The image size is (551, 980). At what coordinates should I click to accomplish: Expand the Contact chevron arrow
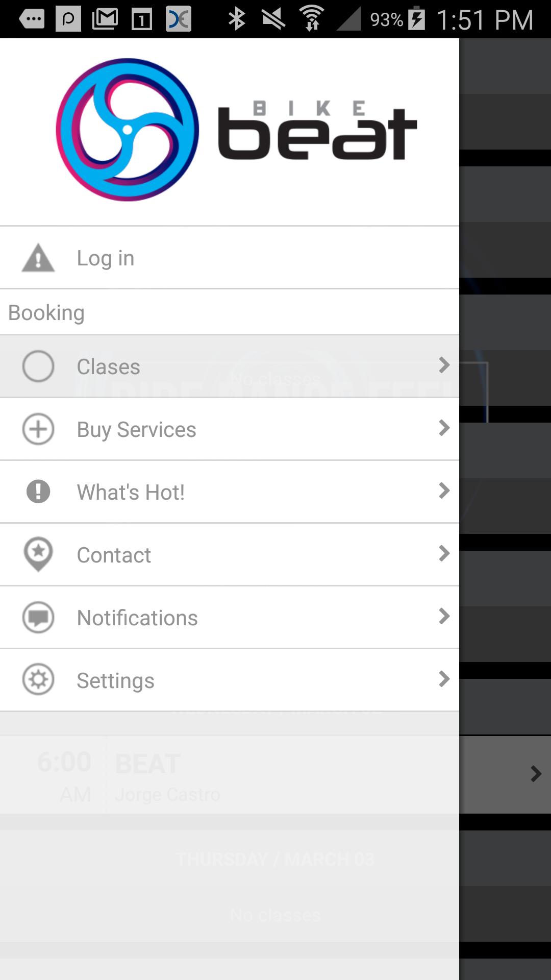(444, 553)
